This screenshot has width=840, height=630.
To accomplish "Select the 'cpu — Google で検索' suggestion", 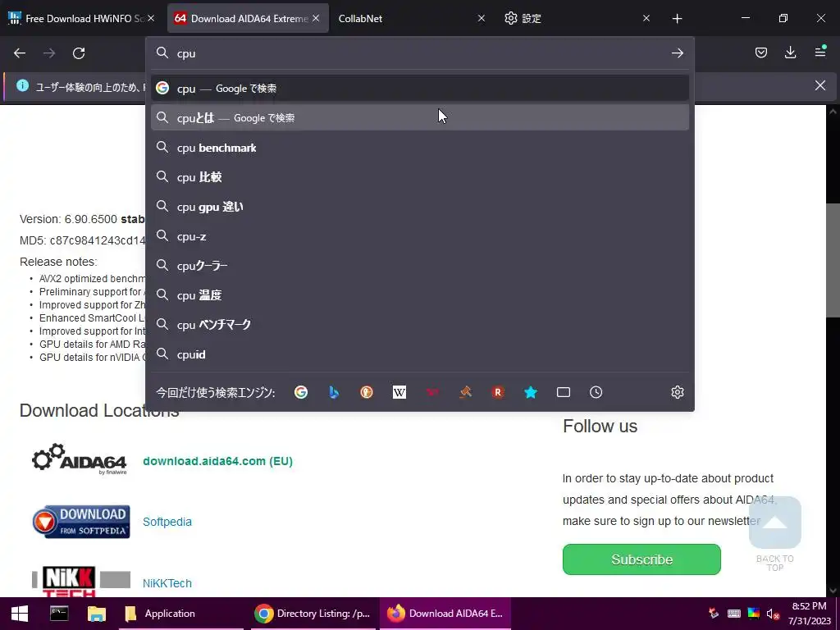I will 420,89.
